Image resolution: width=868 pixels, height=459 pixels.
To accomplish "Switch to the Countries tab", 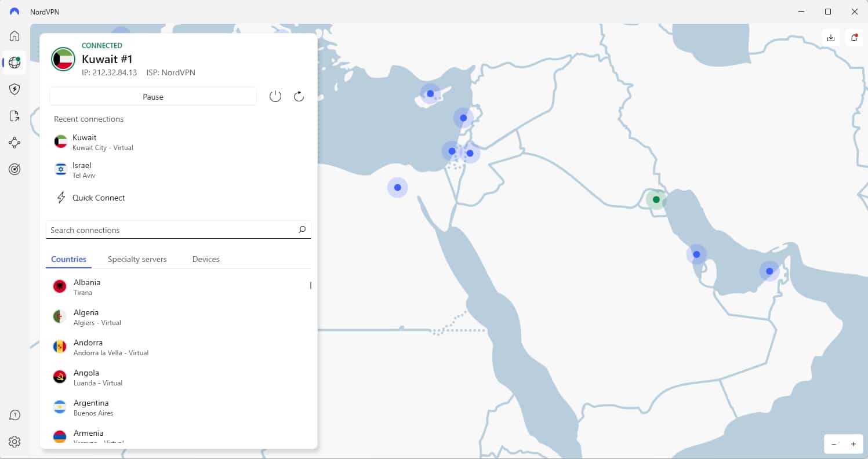I will click(68, 259).
